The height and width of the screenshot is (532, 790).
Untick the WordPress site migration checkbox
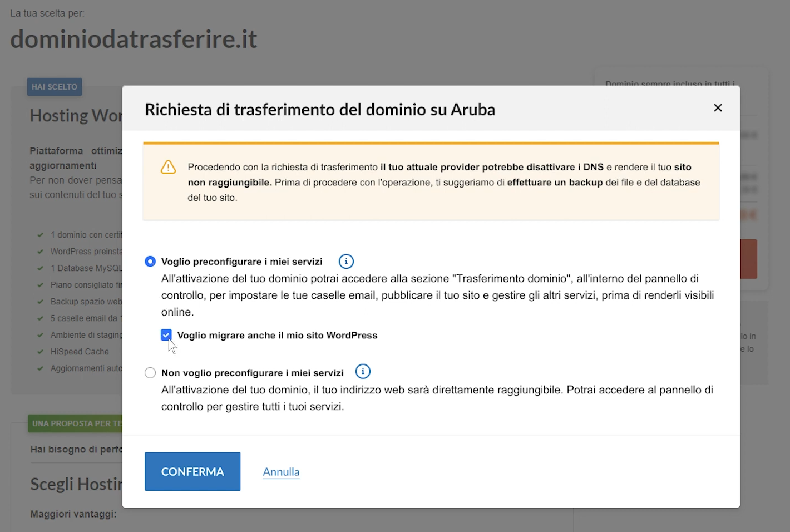pyautogui.click(x=166, y=335)
